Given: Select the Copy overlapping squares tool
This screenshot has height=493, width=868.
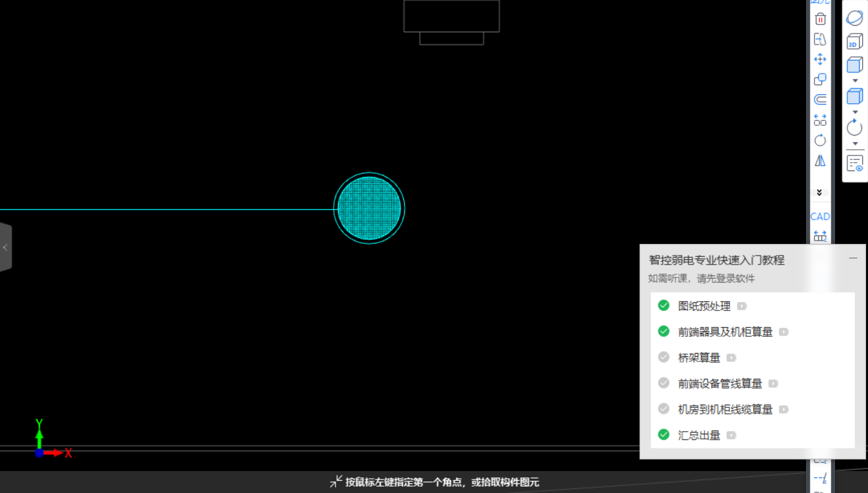Looking at the screenshot, I should (820, 79).
